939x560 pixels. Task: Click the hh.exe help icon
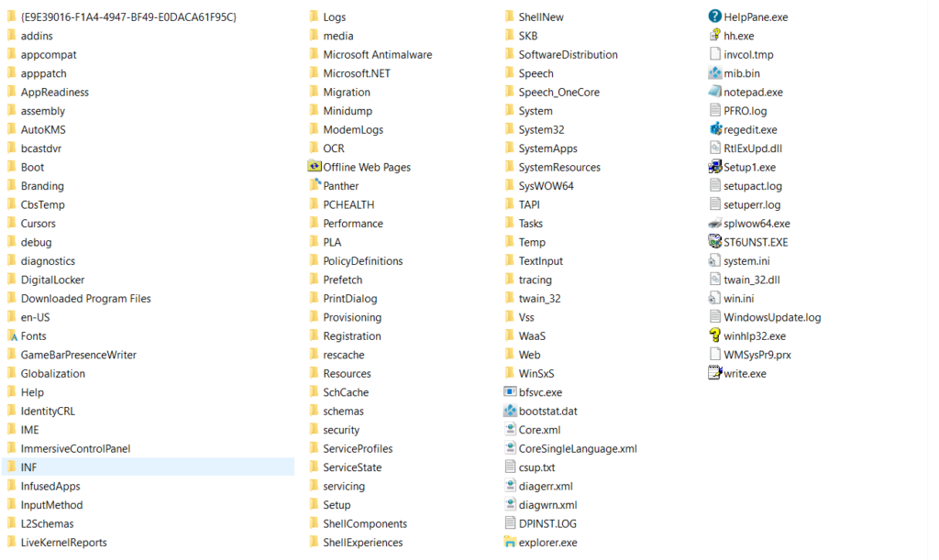[x=714, y=36]
